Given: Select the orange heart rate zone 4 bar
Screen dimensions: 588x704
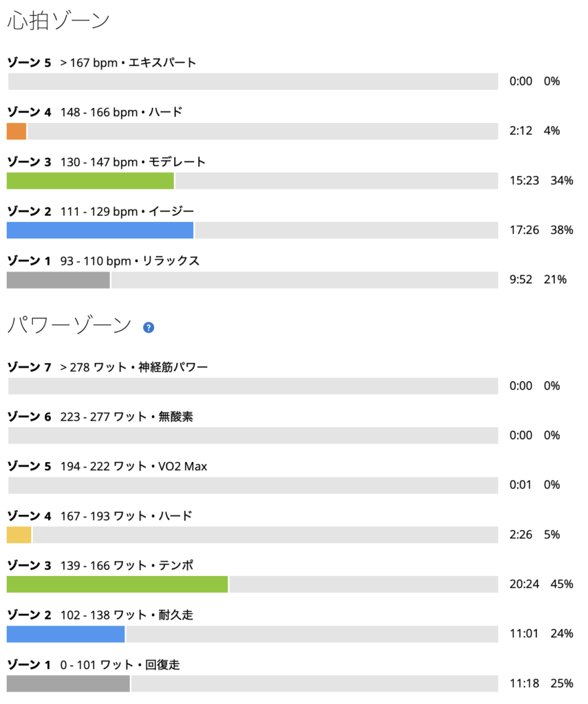Looking at the screenshot, I should tap(17, 131).
